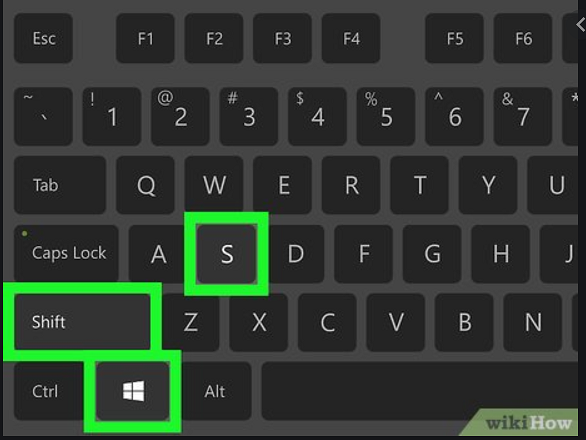This screenshot has width=586, height=440.
Task: Click the F4 function key
Action: coord(351,38)
